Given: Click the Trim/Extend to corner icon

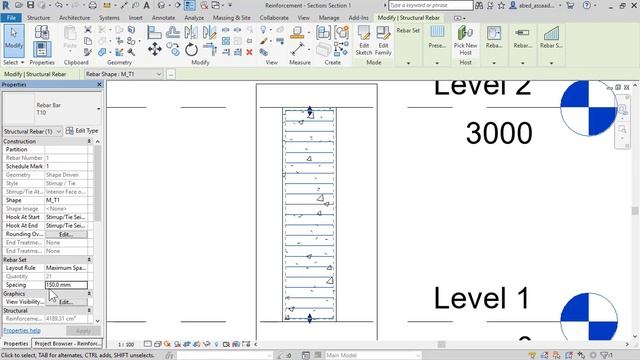Looking at the screenshot, I should [x=210, y=50].
